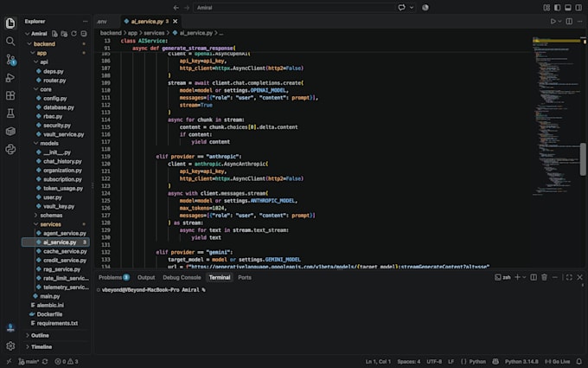This screenshot has height=368, width=588.
Task: Click Ln 1, Col 1 in status bar
Action: click(378, 362)
